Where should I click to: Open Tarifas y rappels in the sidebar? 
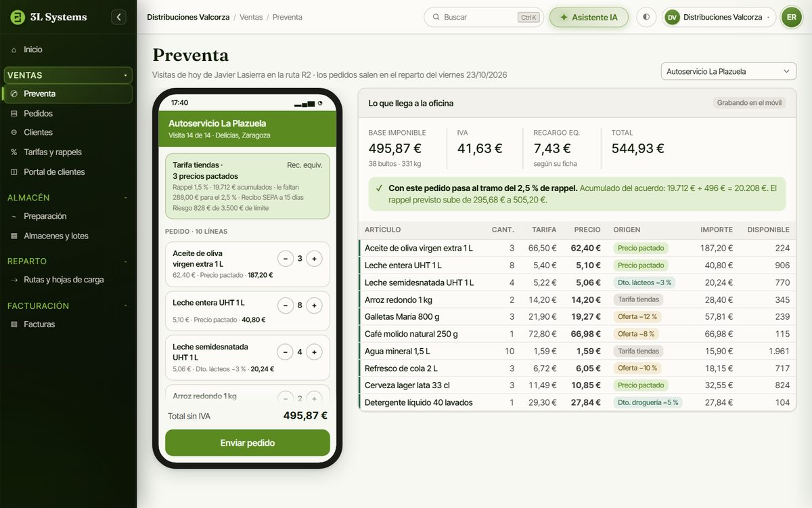pyautogui.click(x=68, y=152)
